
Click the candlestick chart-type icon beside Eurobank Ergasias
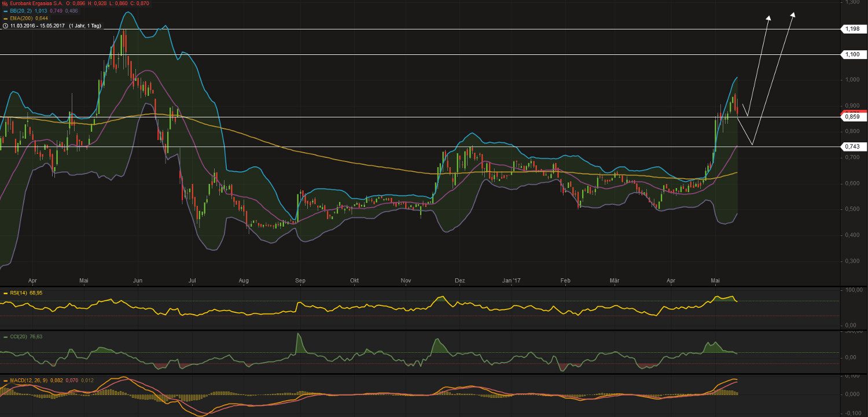5,3
